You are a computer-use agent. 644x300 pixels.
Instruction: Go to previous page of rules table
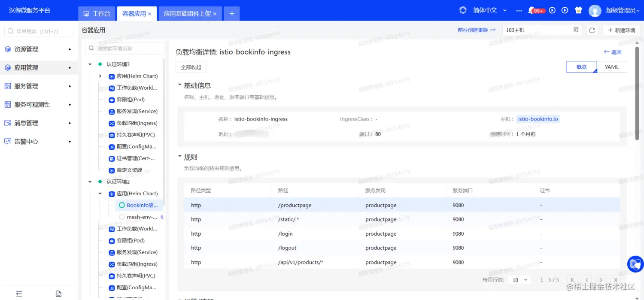[x=586, y=280]
